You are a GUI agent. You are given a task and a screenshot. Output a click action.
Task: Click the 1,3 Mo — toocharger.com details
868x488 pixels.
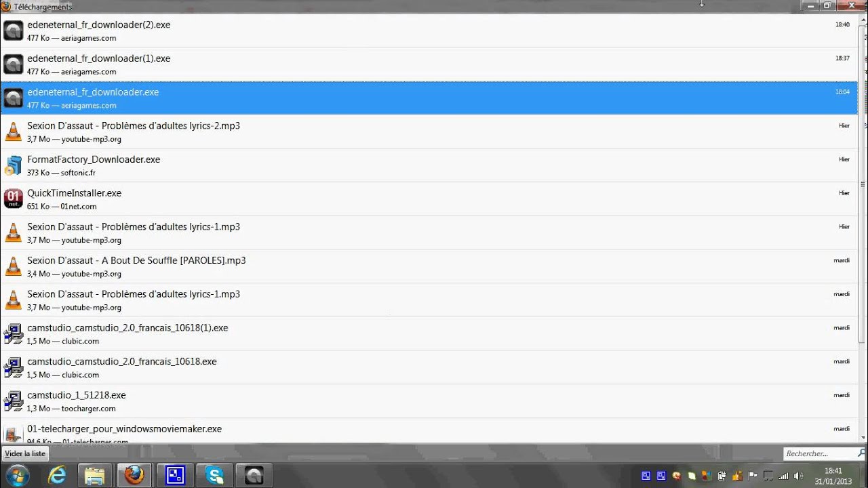tap(71, 409)
